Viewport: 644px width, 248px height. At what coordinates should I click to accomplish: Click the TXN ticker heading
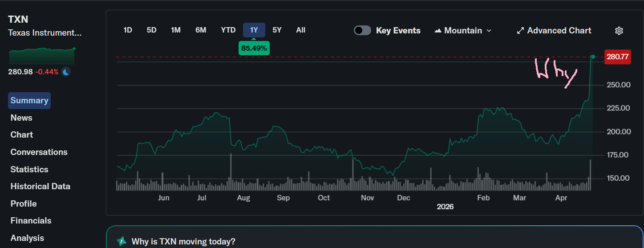point(18,19)
